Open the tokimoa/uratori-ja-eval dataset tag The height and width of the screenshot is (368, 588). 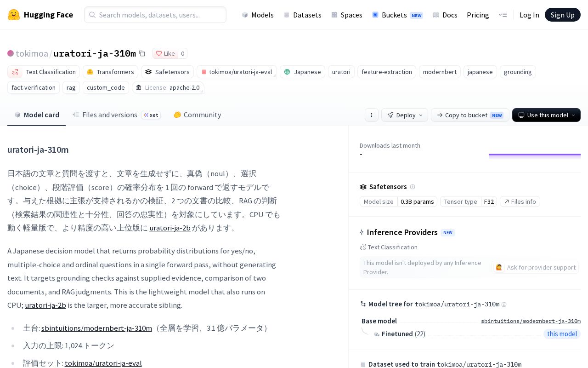(x=237, y=72)
